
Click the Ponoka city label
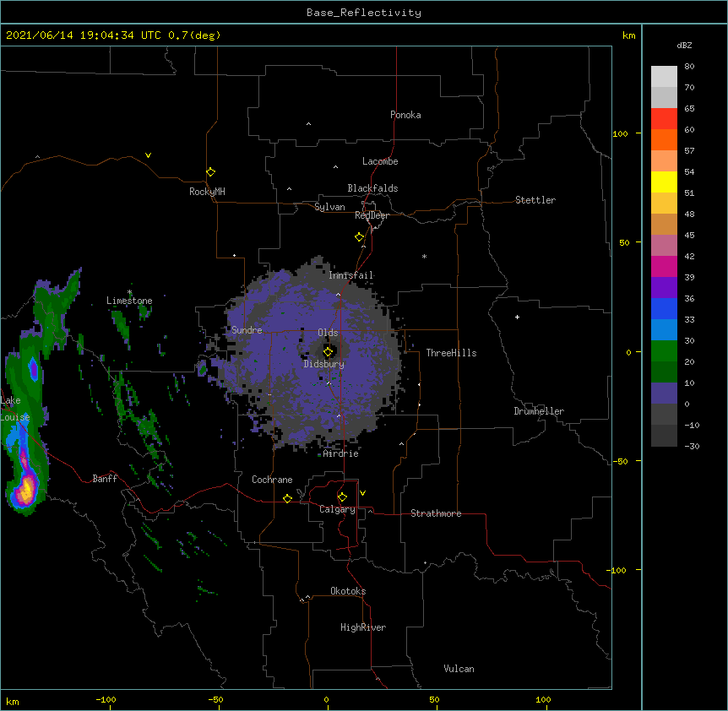point(405,115)
